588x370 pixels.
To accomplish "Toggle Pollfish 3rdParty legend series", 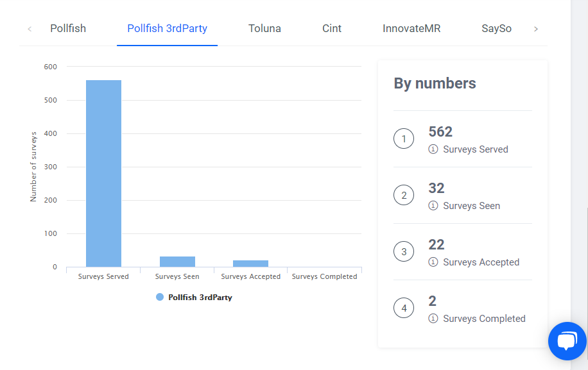I will (194, 298).
